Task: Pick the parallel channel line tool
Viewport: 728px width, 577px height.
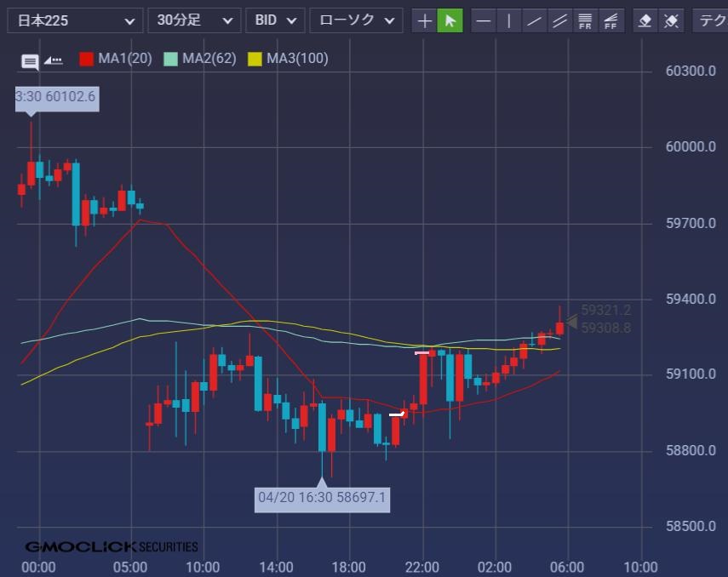Action: pos(559,20)
